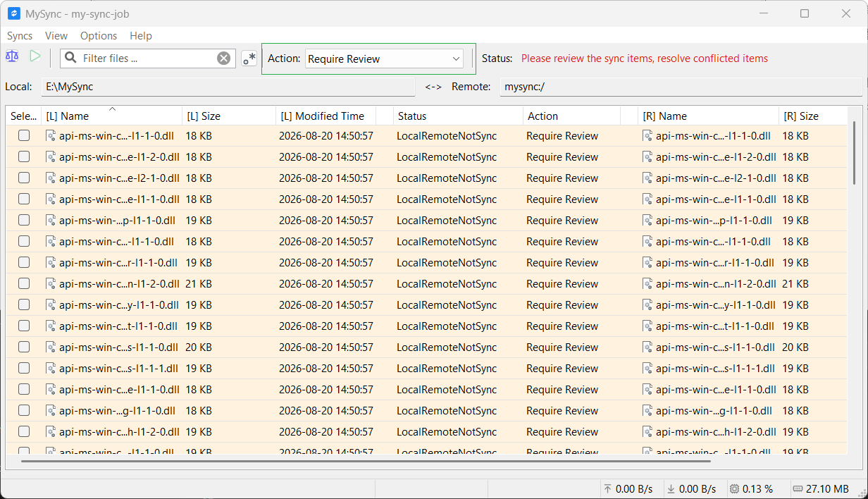
Task: Click the Local path field E:\MySync
Action: click(x=228, y=87)
